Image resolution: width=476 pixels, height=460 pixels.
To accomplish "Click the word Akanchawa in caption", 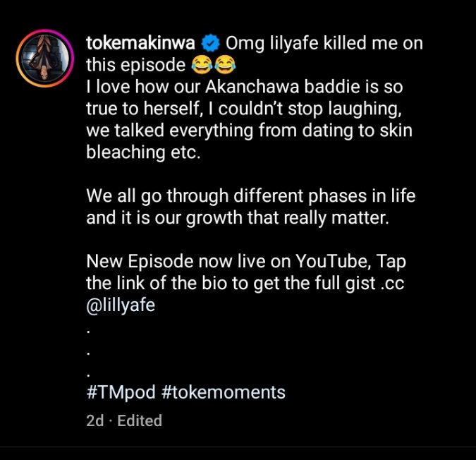I will (x=252, y=87).
